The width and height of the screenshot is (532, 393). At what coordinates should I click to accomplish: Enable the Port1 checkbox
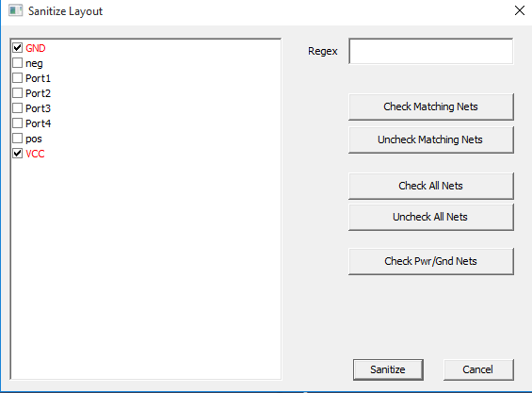click(x=17, y=78)
